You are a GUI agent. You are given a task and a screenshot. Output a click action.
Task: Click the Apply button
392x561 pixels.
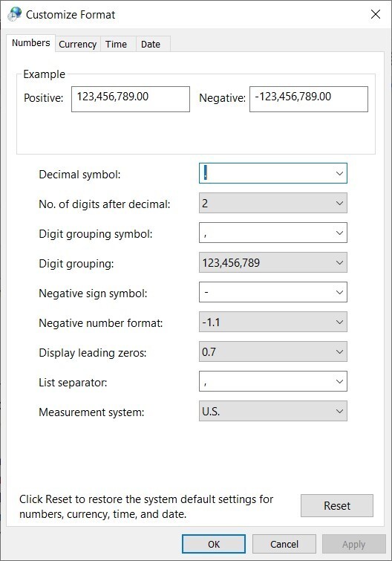tap(353, 544)
